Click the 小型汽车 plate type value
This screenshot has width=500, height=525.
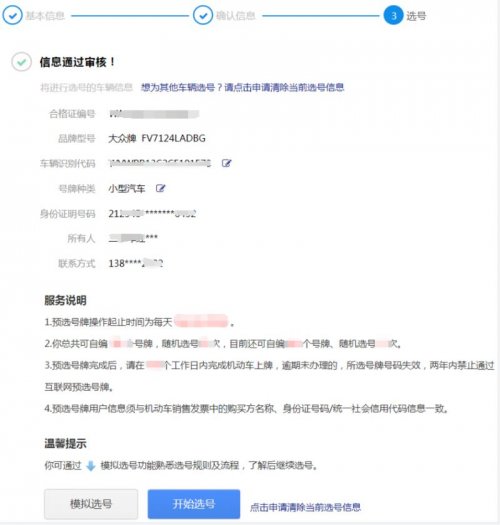coord(127,189)
